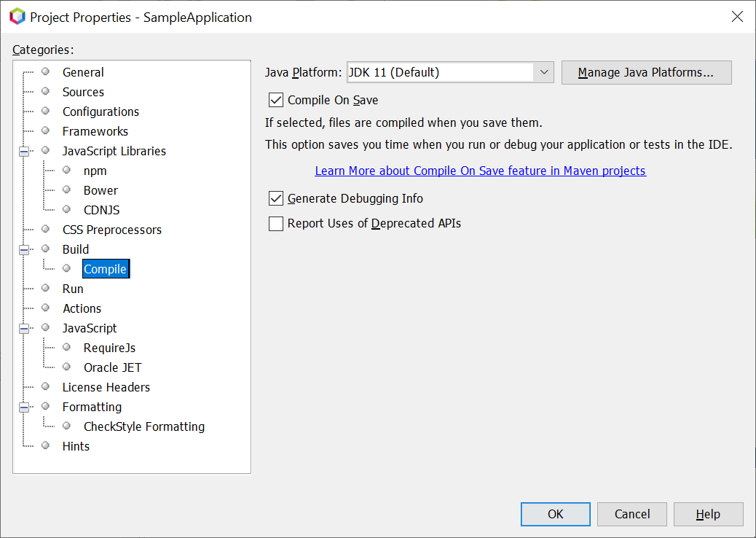Click the bullet icon beside Hints
Screen dimensions: 756x538
click(46, 445)
